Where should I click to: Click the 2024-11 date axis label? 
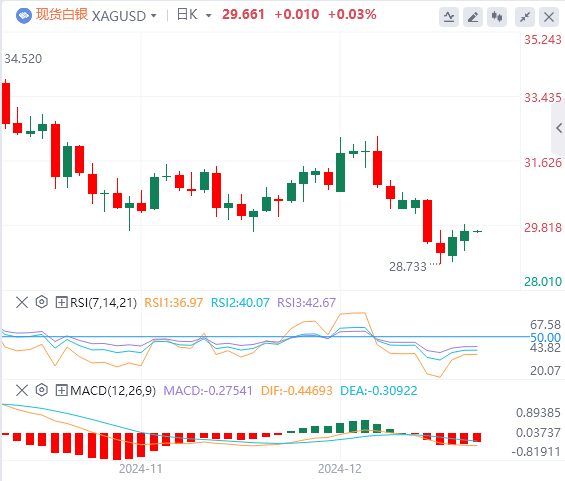[x=141, y=469]
